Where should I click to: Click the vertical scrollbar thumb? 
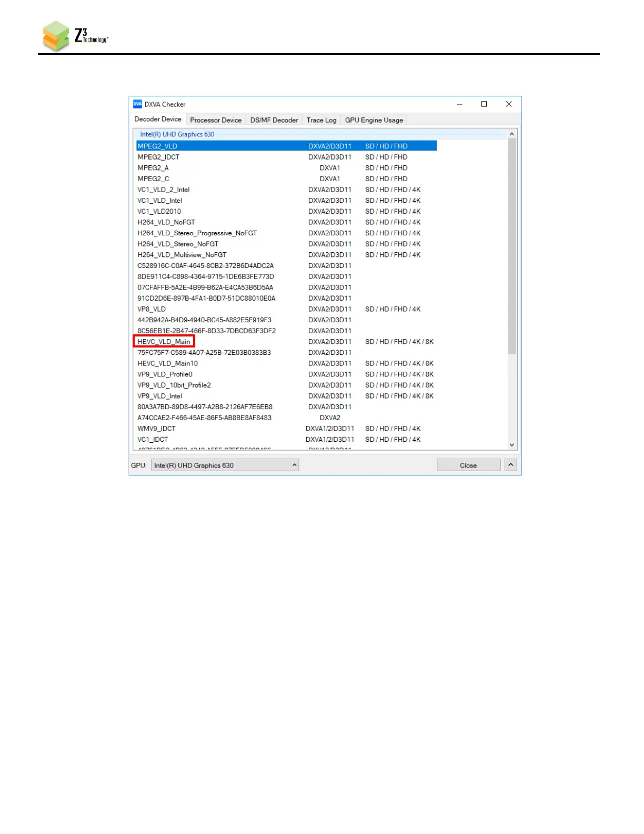point(512,246)
